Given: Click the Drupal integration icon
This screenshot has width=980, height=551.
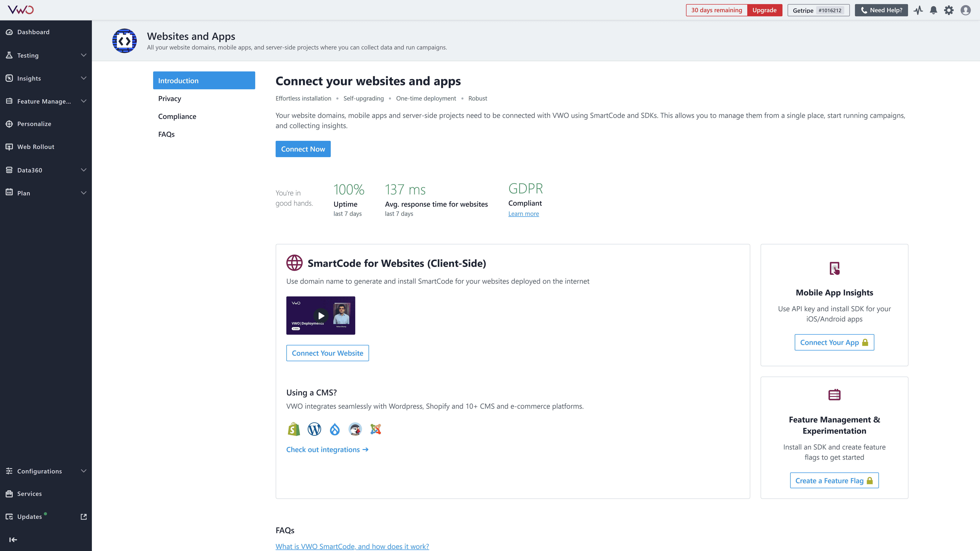Looking at the screenshot, I should [335, 429].
